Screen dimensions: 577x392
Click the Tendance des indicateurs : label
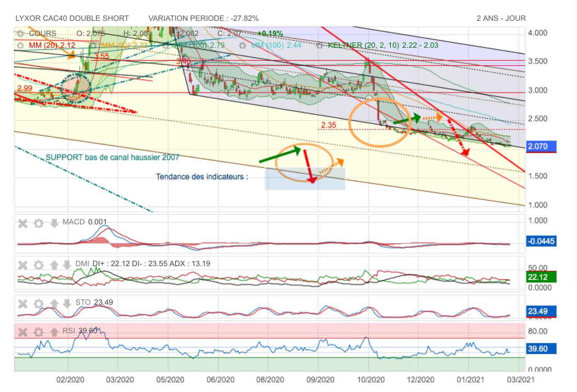coord(202,177)
